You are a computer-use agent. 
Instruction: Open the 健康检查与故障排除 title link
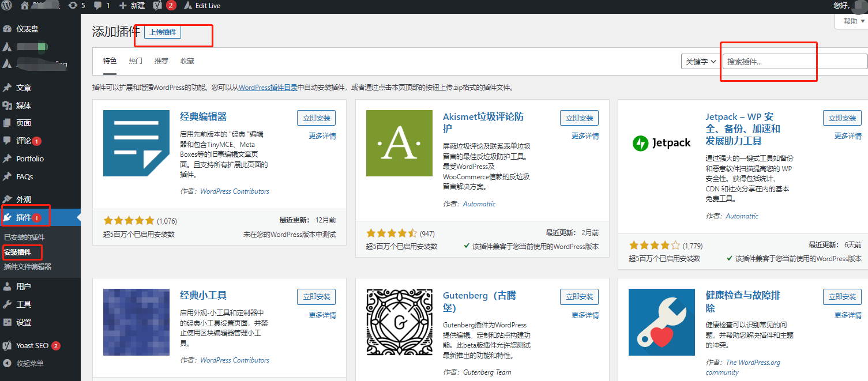(x=743, y=301)
